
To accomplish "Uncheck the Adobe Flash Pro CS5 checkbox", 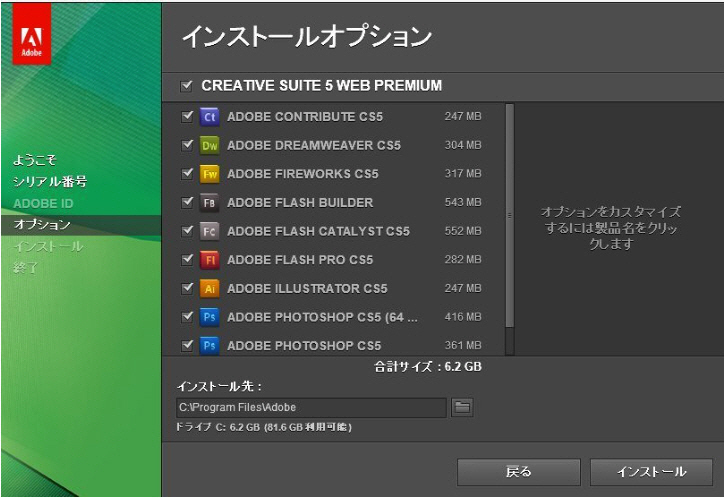I will (187, 259).
